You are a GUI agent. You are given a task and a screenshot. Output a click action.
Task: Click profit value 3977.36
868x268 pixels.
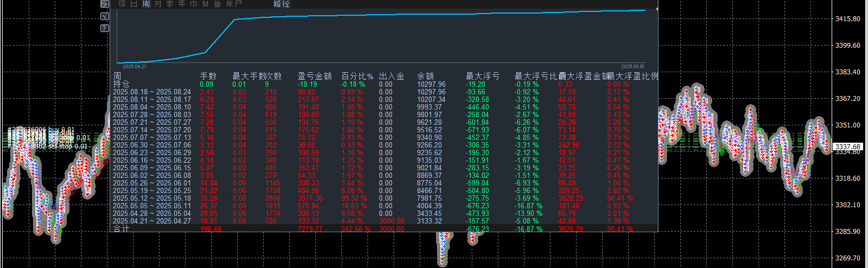pos(310,198)
